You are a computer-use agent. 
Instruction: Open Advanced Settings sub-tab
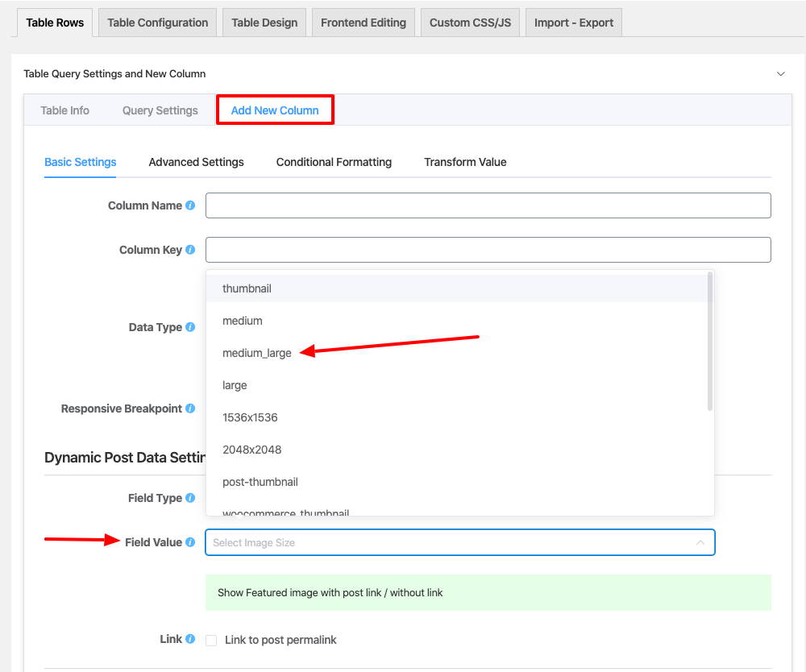[196, 162]
